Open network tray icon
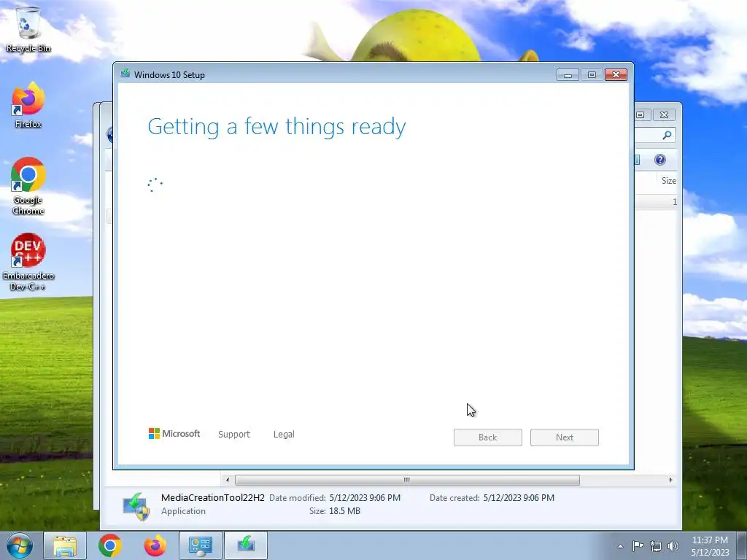 (x=656, y=546)
